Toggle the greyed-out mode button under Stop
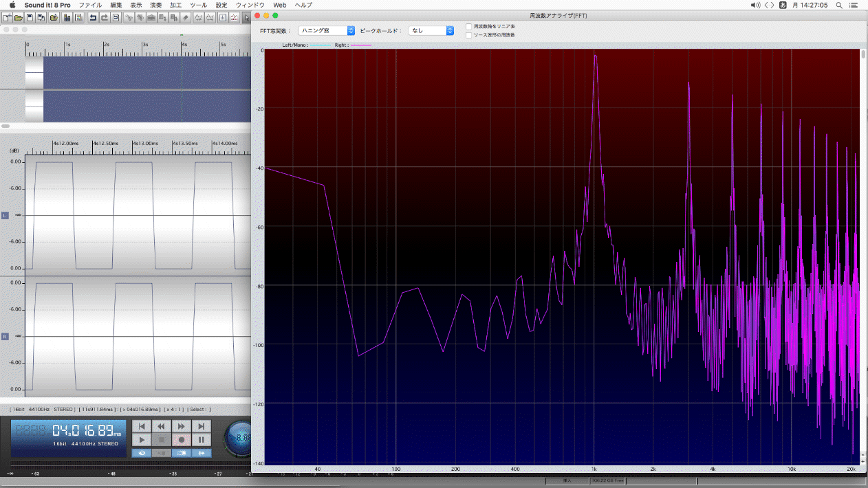 coord(162,453)
